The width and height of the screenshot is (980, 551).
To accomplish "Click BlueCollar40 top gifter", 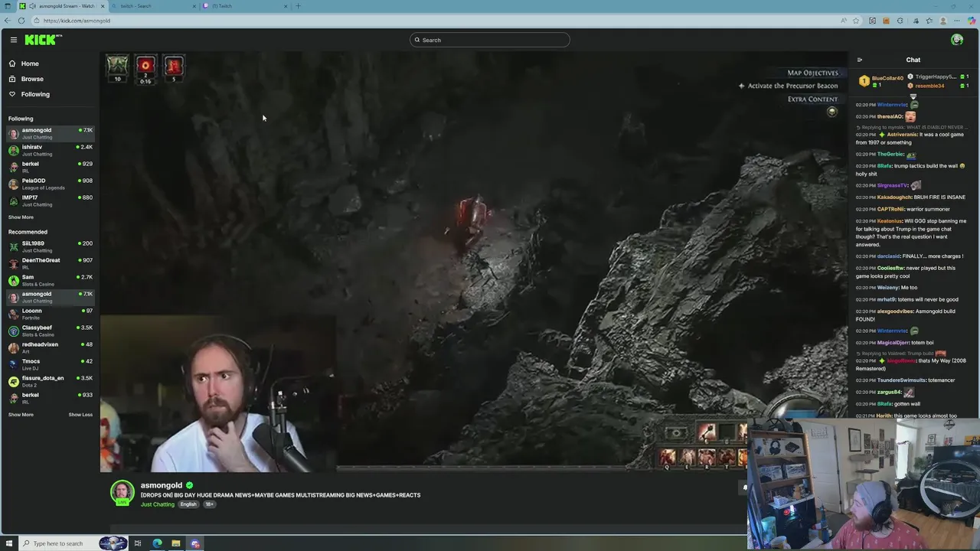I will (x=887, y=78).
